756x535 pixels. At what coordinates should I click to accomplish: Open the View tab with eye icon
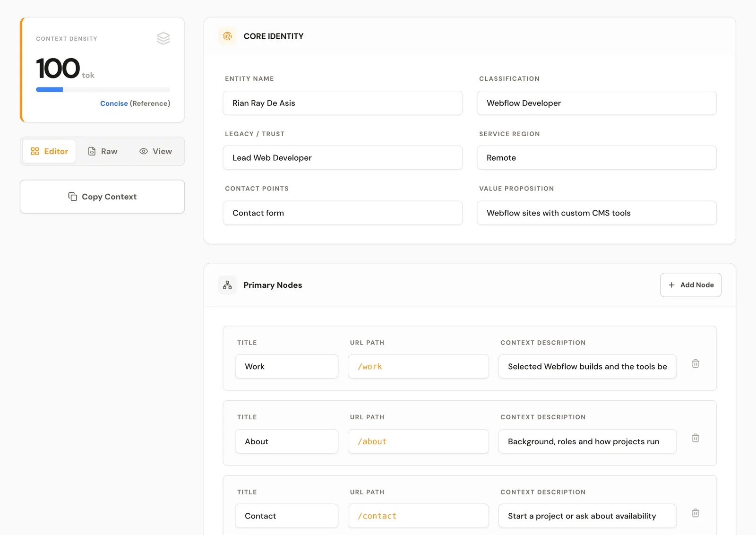coord(155,151)
